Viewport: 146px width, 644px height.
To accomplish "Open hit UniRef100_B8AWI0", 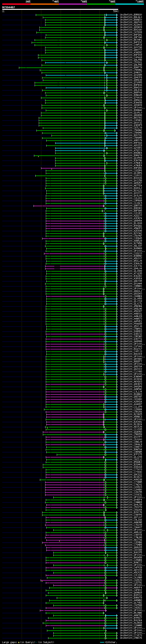I will point(131,20).
